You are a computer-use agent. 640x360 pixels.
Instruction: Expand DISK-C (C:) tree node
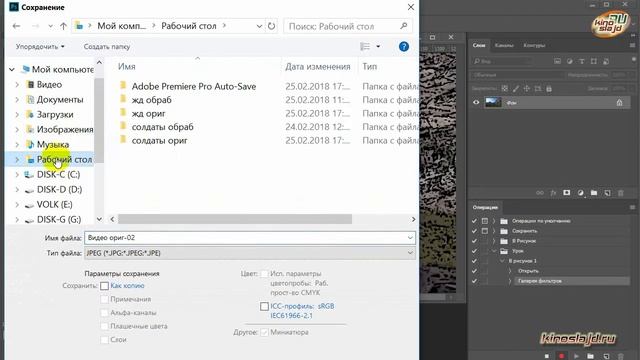(17, 175)
